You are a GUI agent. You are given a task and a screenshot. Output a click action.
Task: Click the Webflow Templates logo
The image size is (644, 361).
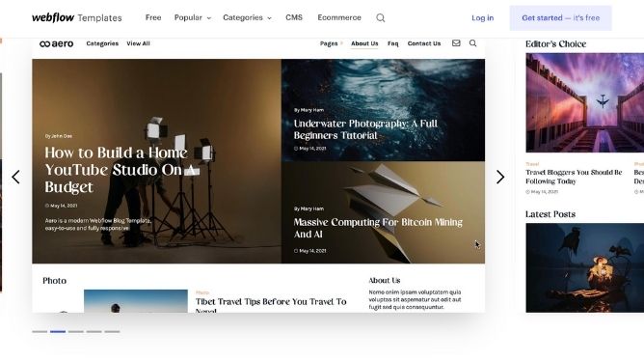click(x=77, y=17)
